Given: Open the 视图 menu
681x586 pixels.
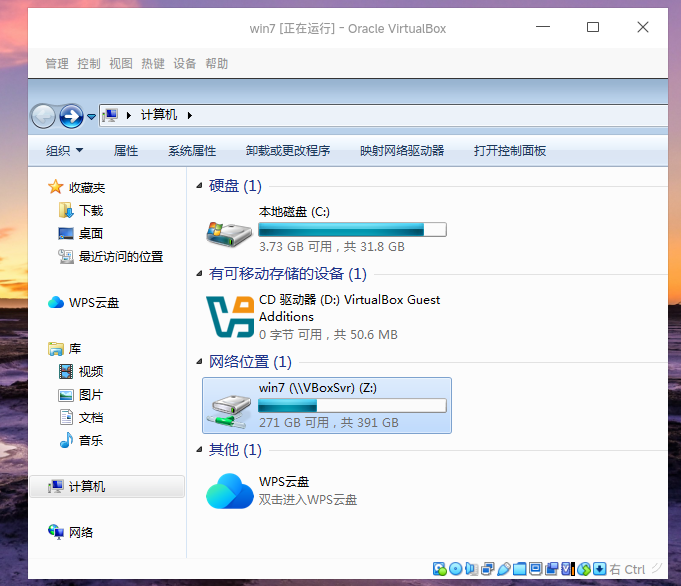Looking at the screenshot, I should pyautogui.click(x=121, y=64).
